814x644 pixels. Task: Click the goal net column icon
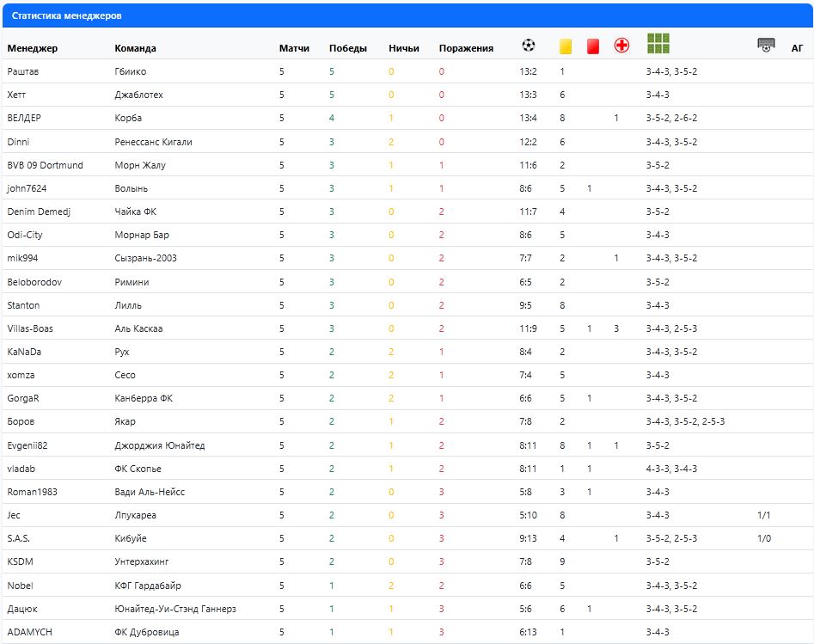click(x=766, y=45)
